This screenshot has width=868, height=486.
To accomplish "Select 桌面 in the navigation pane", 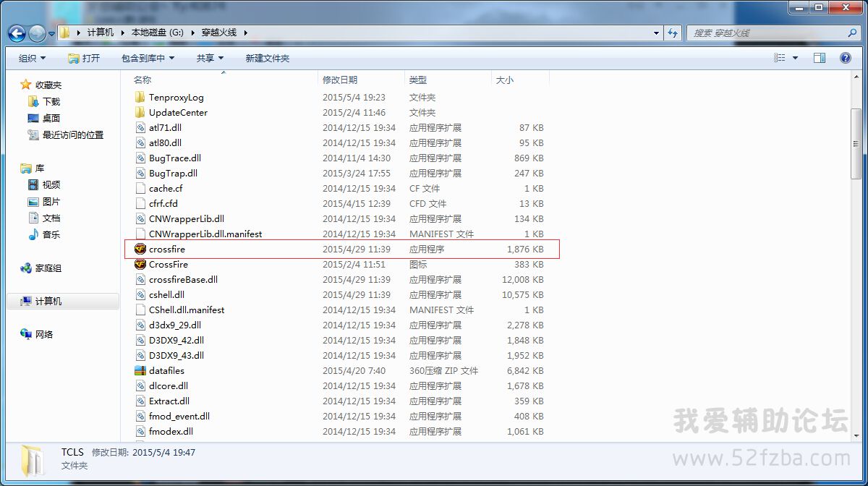I will pyautogui.click(x=51, y=118).
